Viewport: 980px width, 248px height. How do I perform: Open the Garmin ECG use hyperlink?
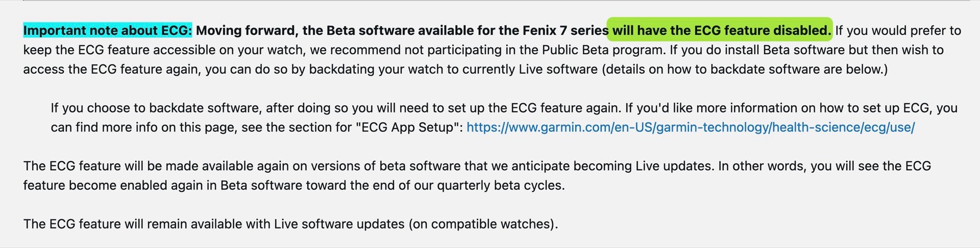(x=690, y=127)
